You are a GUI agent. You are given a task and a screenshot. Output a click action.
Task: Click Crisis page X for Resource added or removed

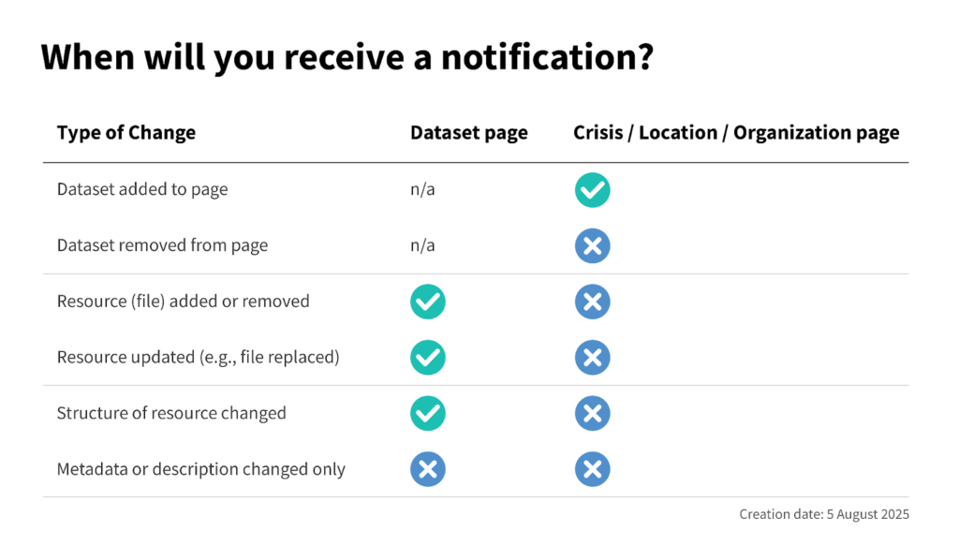pos(592,302)
